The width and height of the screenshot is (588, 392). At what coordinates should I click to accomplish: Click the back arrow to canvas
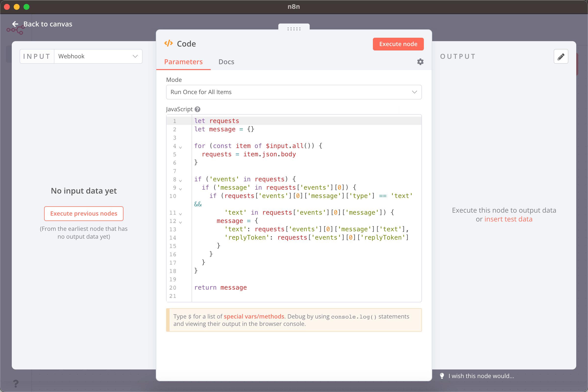[15, 24]
